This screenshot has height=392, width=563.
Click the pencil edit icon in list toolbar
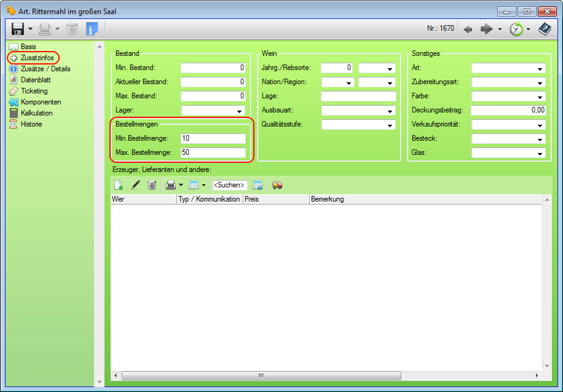pos(135,185)
